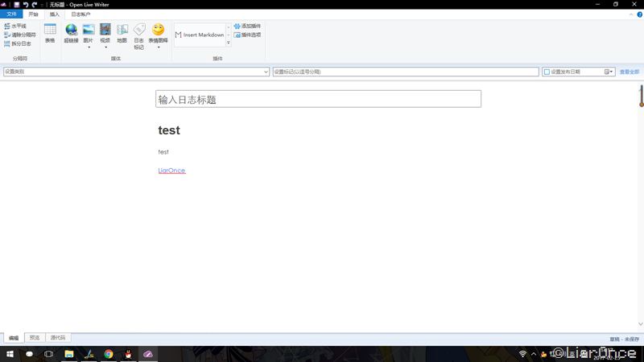Open the LiarOnce hyperlink in the post
This screenshot has height=362, width=644.
click(x=171, y=171)
